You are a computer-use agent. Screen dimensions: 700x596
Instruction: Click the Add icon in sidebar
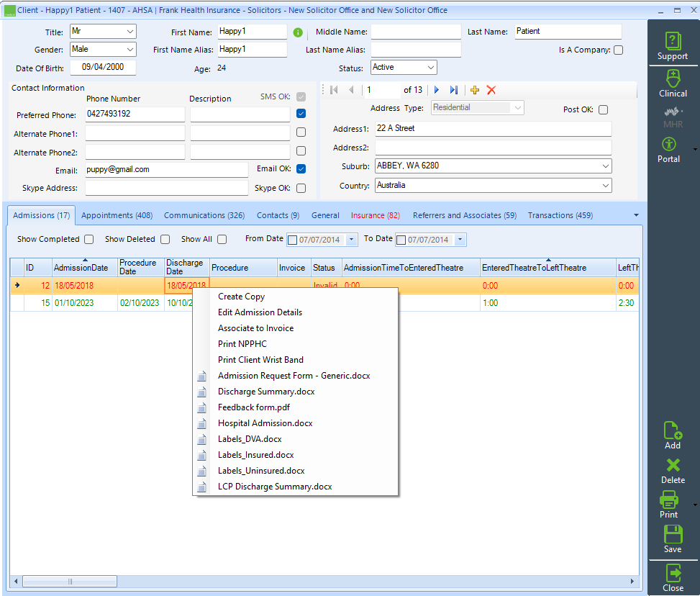(673, 435)
